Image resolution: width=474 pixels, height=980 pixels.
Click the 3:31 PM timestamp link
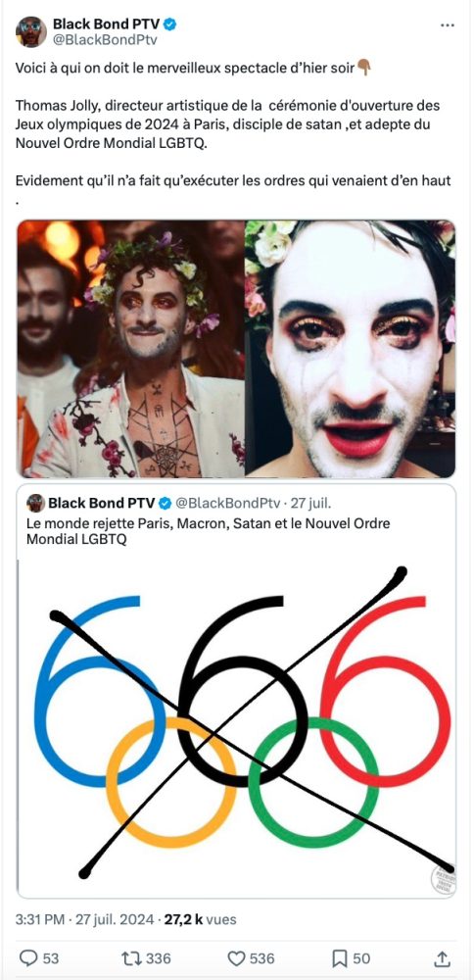40,920
